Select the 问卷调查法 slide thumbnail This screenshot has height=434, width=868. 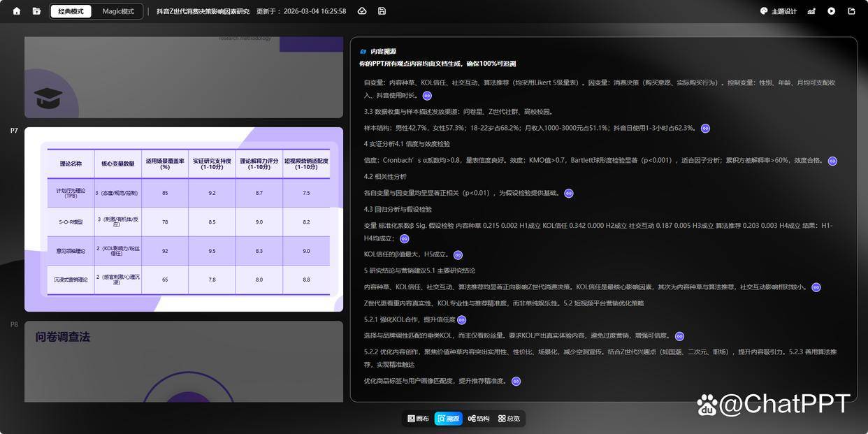(184, 361)
